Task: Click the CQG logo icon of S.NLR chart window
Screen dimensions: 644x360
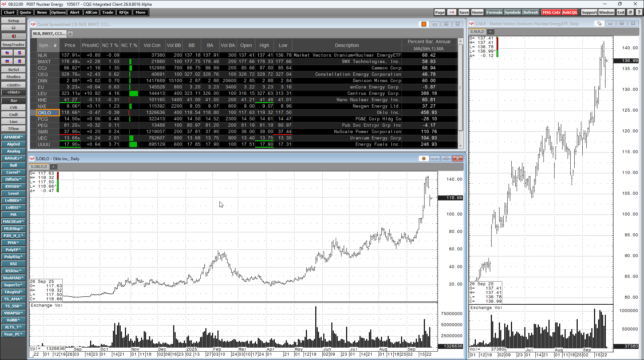Action: point(471,23)
